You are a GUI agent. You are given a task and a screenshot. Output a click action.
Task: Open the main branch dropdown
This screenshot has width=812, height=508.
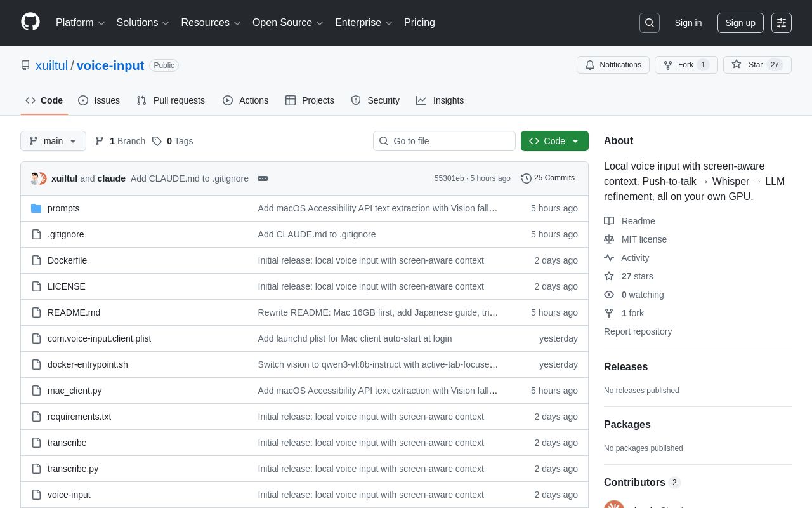(x=53, y=141)
